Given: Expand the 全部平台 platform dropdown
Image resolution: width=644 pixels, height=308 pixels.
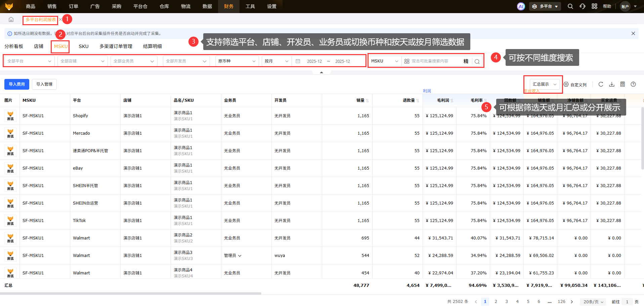Looking at the screenshot, I should tap(29, 61).
